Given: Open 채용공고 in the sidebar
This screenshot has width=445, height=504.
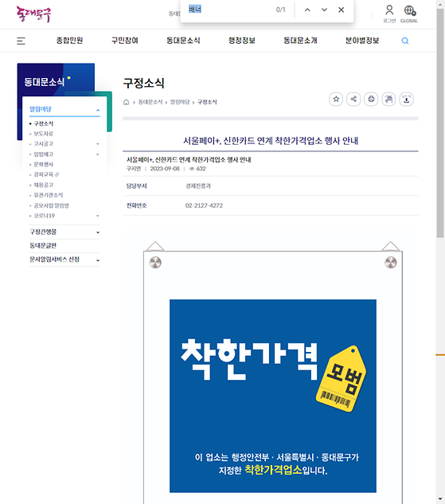Looking at the screenshot, I should pos(44,186).
